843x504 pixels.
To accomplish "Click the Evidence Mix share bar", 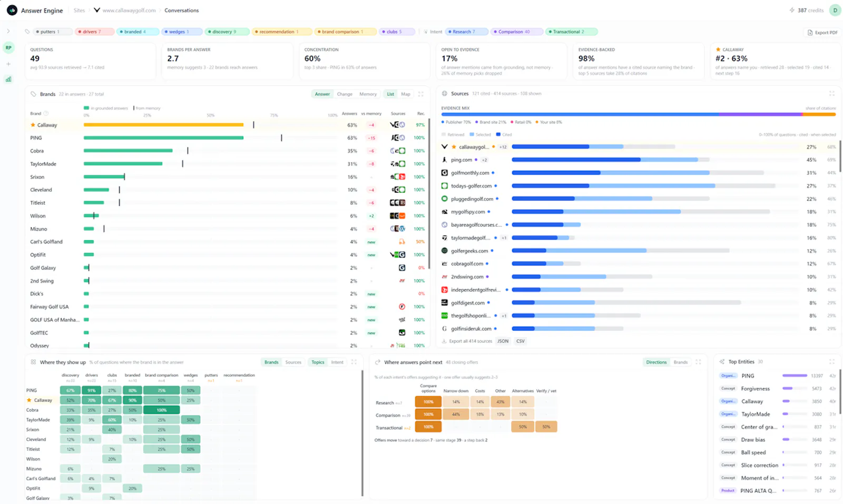I will coord(638,114).
